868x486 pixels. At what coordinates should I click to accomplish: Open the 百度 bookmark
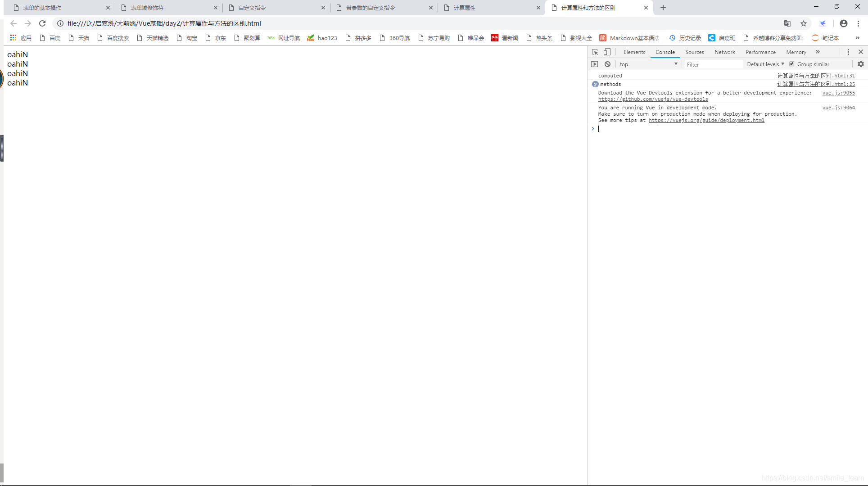pyautogui.click(x=50, y=38)
